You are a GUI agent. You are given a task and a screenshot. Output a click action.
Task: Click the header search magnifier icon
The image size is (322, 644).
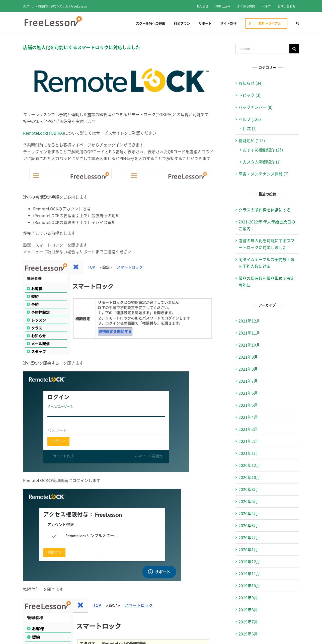point(297,23)
